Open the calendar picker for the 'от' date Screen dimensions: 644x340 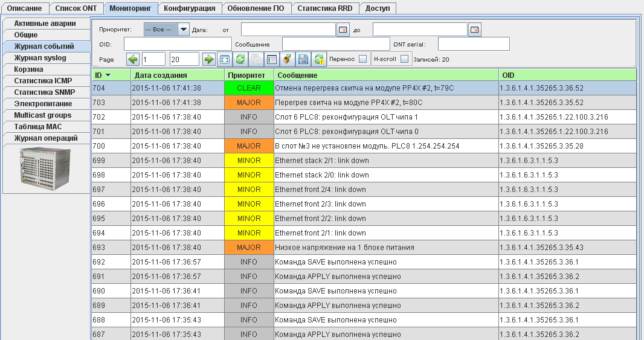(x=343, y=30)
